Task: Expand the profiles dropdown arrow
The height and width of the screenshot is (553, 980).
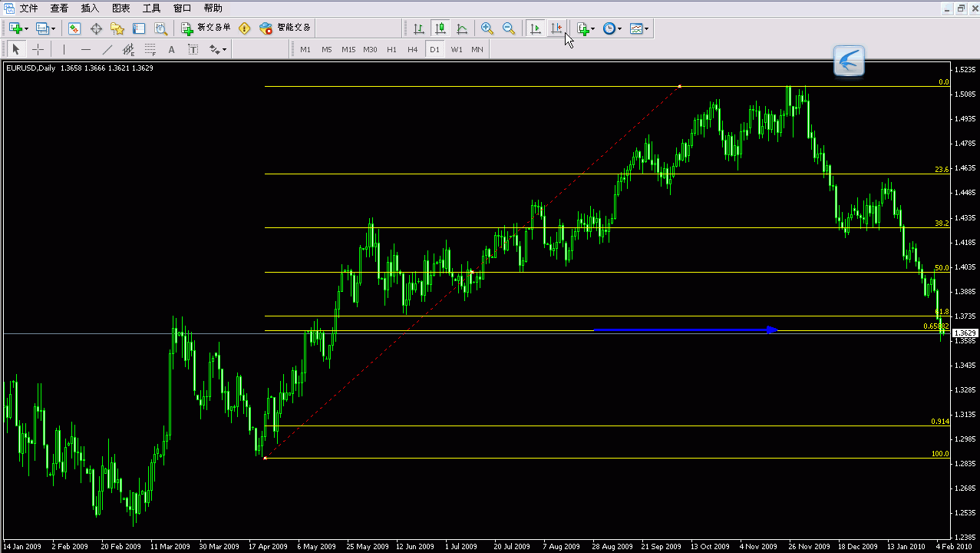Action: [53, 28]
